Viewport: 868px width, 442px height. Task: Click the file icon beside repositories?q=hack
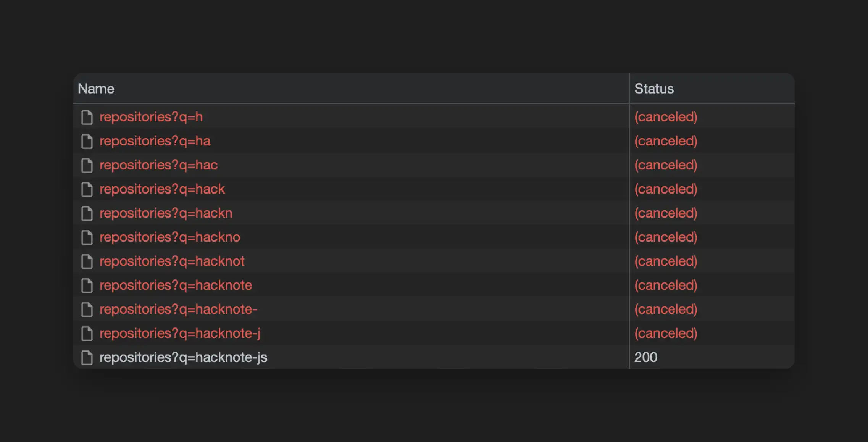[87, 189]
